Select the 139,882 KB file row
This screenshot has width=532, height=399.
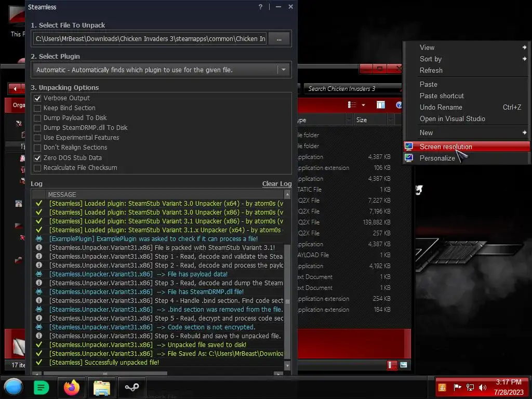(345, 222)
